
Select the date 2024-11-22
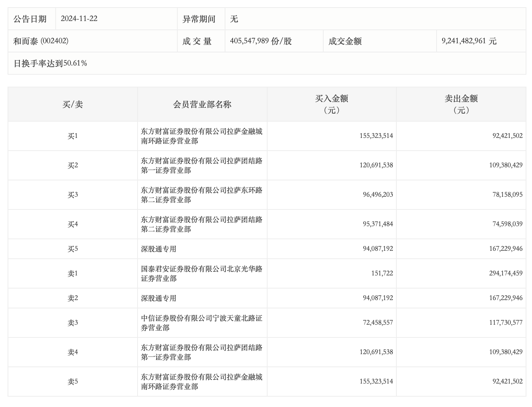point(79,19)
